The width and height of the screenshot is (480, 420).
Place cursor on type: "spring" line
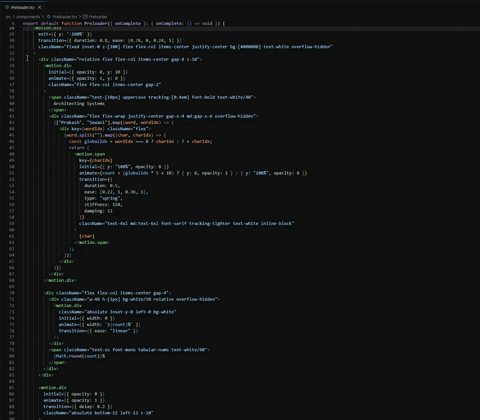pyautogui.click(x=103, y=198)
